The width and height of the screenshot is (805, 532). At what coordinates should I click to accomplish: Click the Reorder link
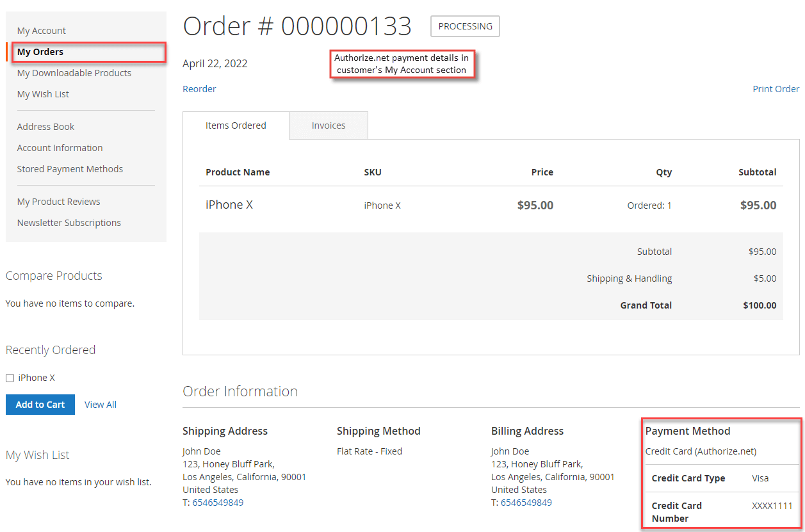(199, 88)
